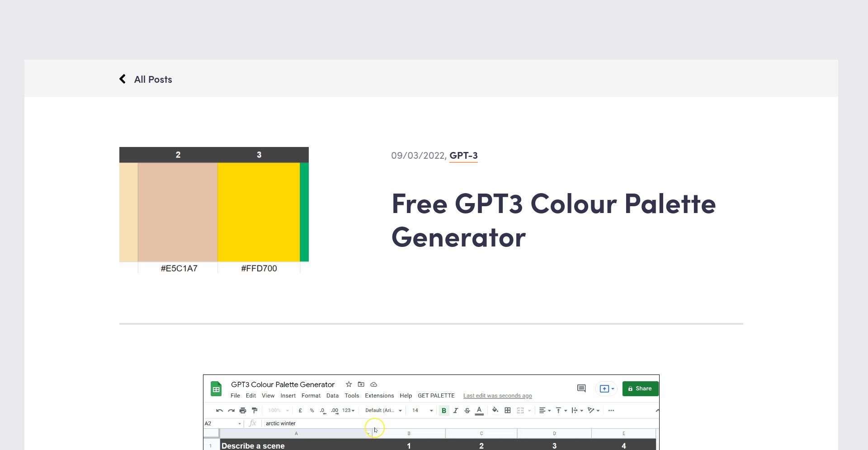
Task: Open the horizontal align dropdown
Action: pos(545,411)
